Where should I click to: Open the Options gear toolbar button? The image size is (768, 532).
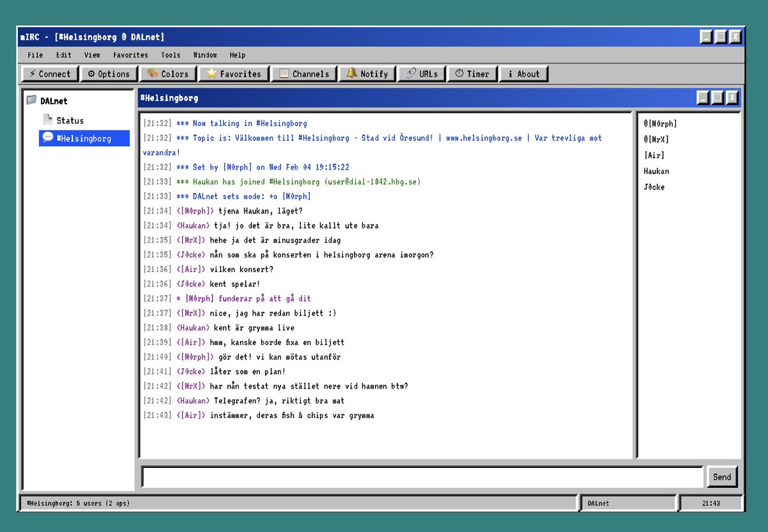[x=109, y=74]
